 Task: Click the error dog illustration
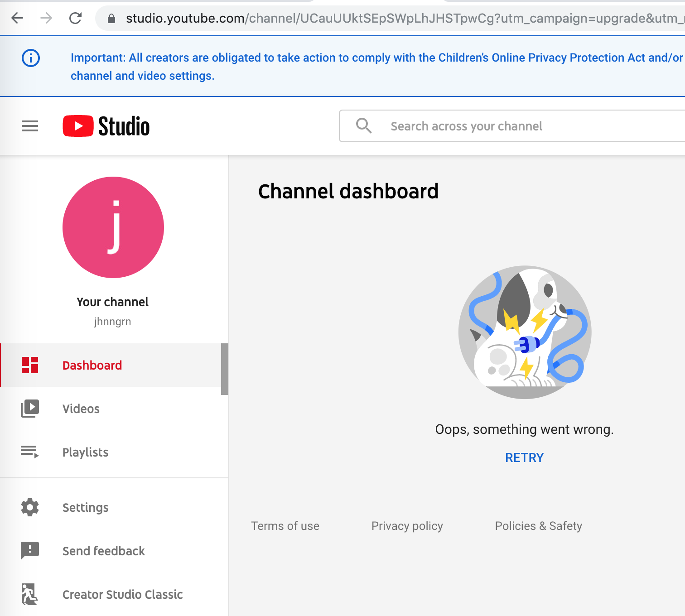[525, 332]
